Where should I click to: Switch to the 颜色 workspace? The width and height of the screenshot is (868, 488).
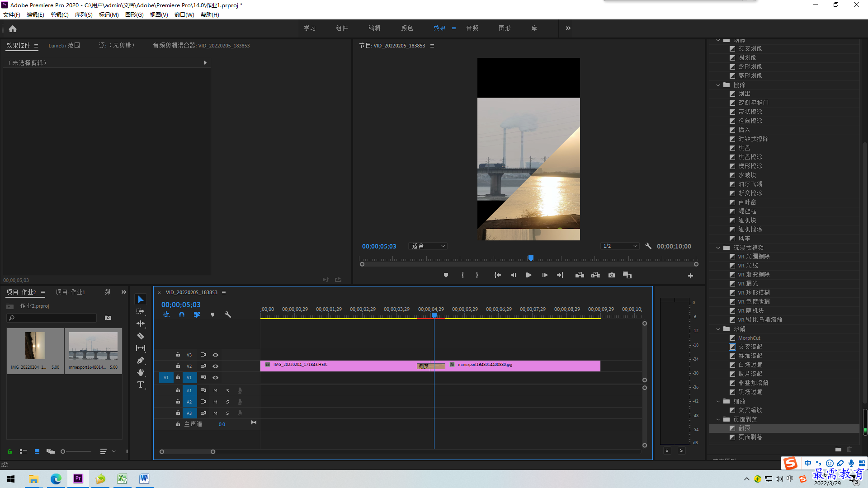point(407,28)
